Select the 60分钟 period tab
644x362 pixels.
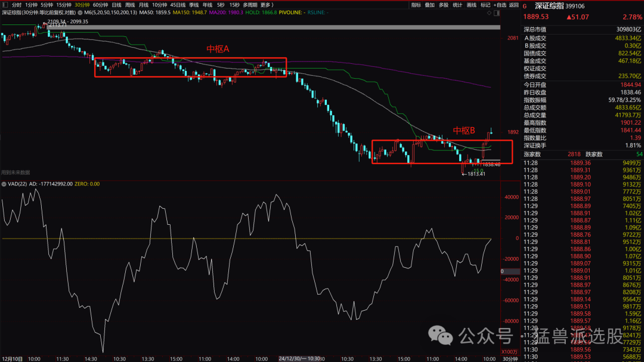click(x=100, y=5)
